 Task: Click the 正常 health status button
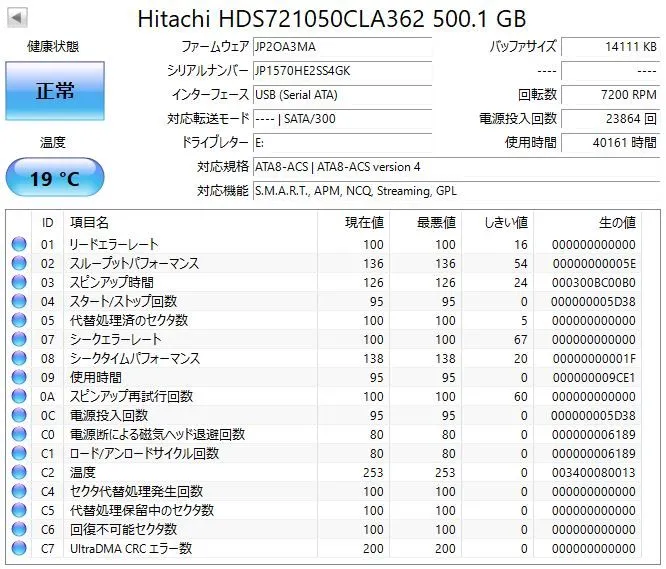(x=55, y=91)
